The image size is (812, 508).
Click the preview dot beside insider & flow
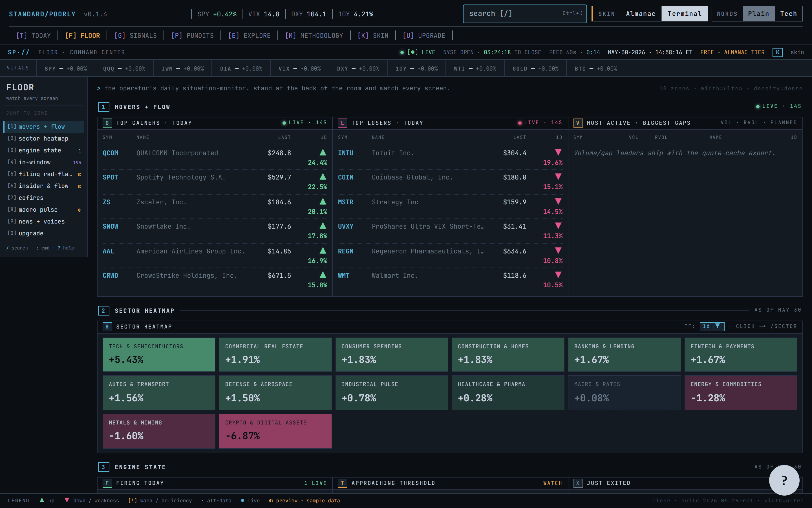pos(80,186)
